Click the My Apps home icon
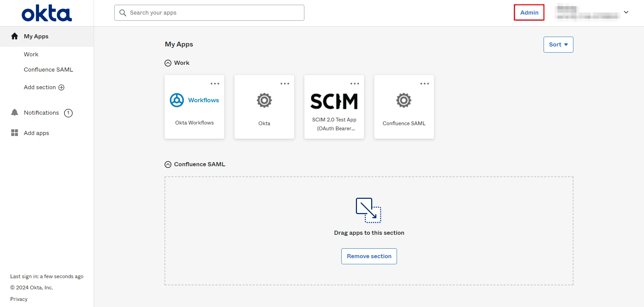Screen dimensions: 644x307 tap(15, 36)
